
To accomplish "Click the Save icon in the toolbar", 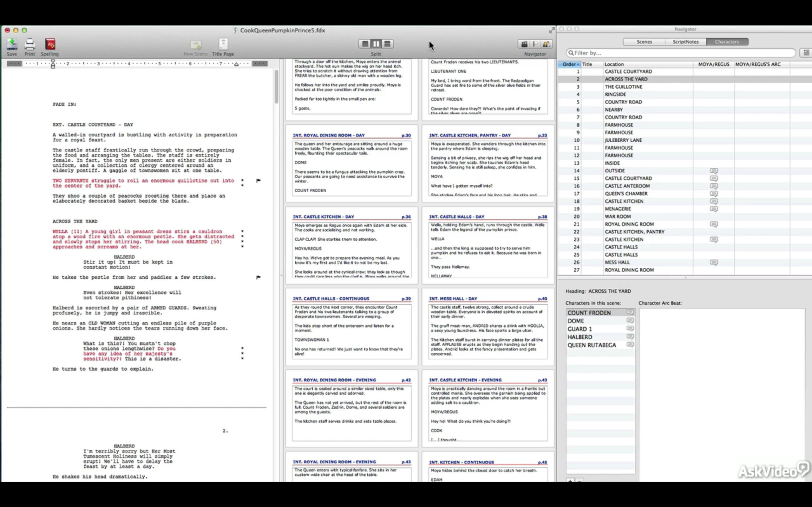I will 12,44.
